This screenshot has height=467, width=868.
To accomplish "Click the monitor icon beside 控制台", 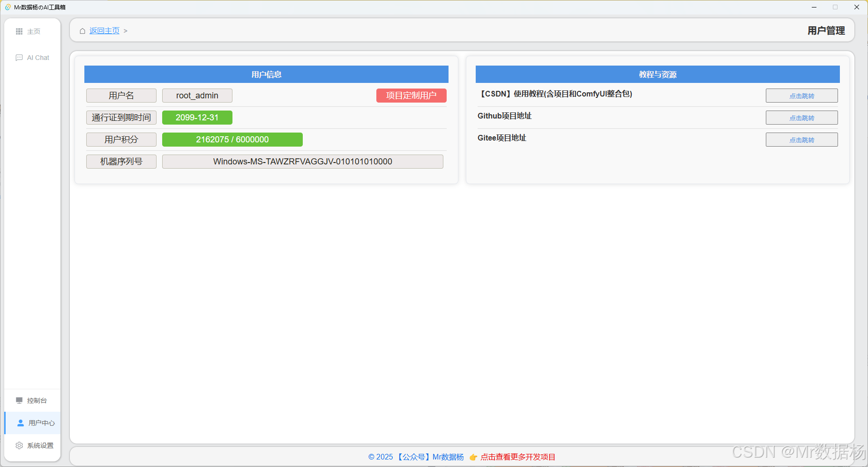I will 19,400.
